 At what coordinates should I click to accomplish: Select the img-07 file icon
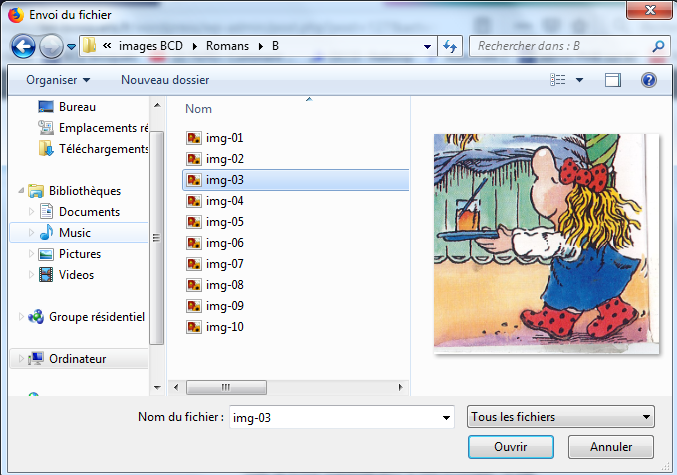194,264
